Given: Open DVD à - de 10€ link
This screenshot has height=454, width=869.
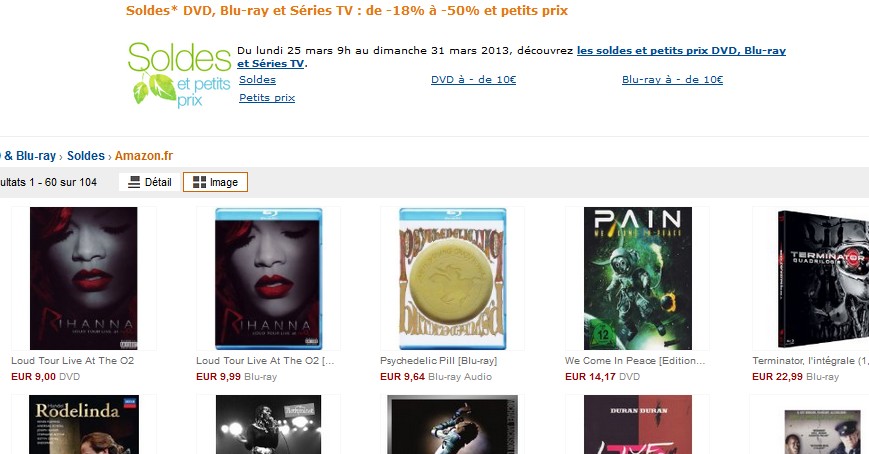Looking at the screenshot, I should 473,79.
